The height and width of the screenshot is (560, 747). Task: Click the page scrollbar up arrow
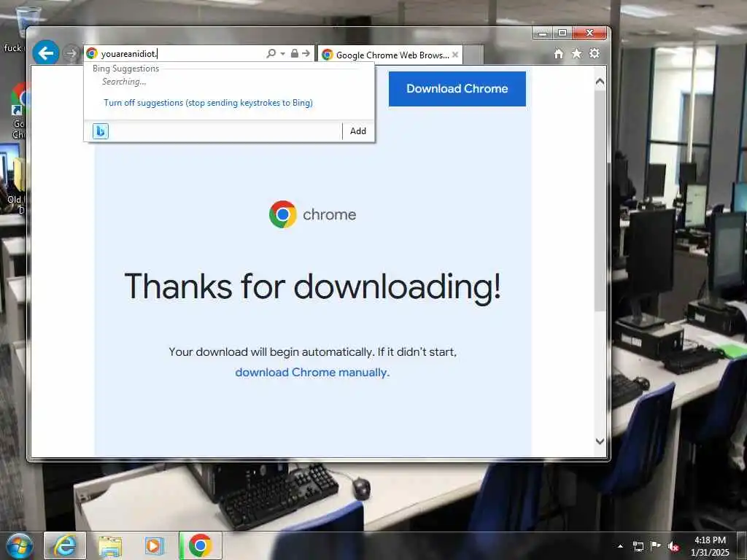(x=600, y=82)
